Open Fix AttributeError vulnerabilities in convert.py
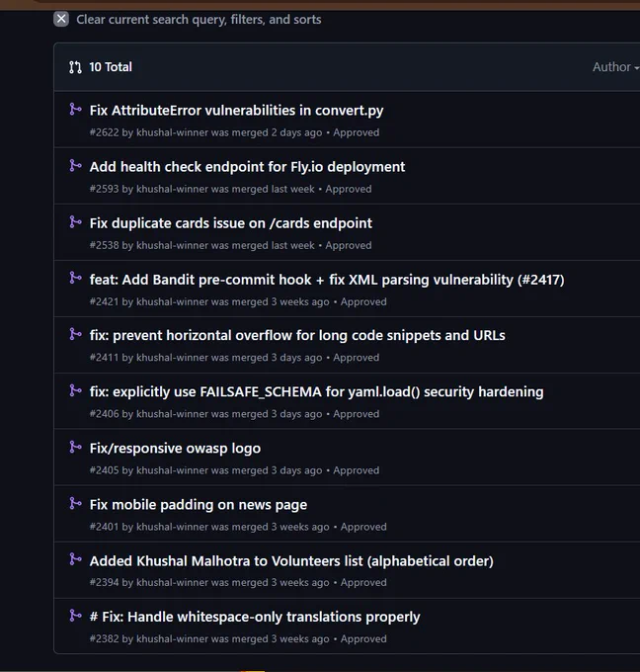640x672 pixels. 236,111
